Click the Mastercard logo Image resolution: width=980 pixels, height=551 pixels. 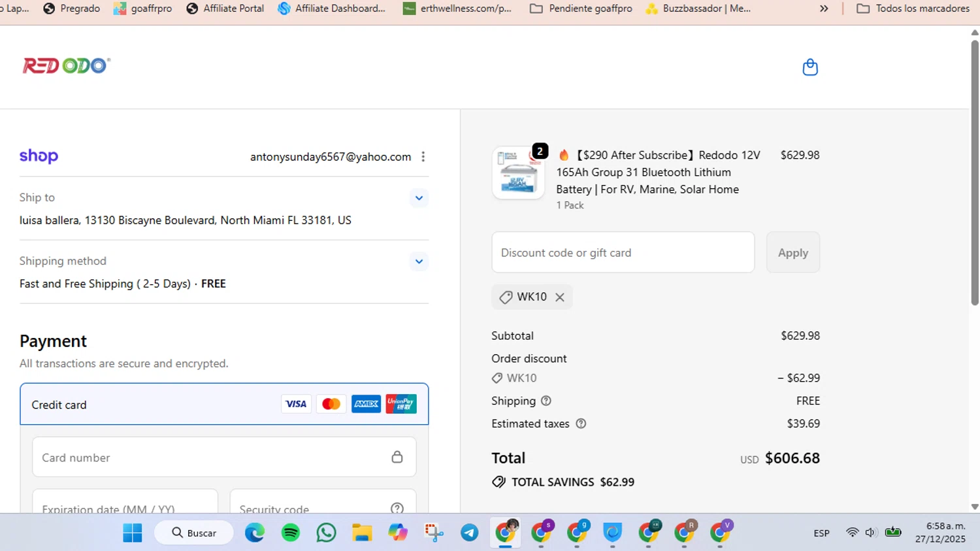[x=331, y=404]
